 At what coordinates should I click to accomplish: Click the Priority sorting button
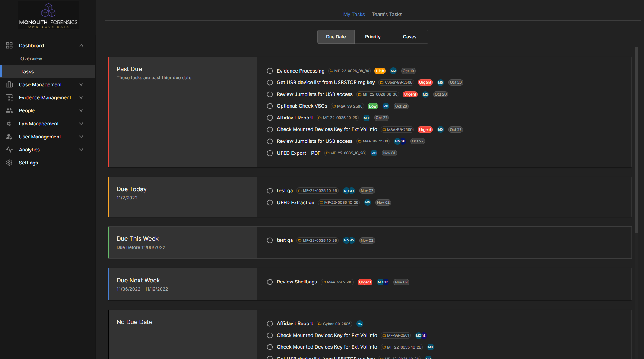pyautogui.click(x=372, y=36)
